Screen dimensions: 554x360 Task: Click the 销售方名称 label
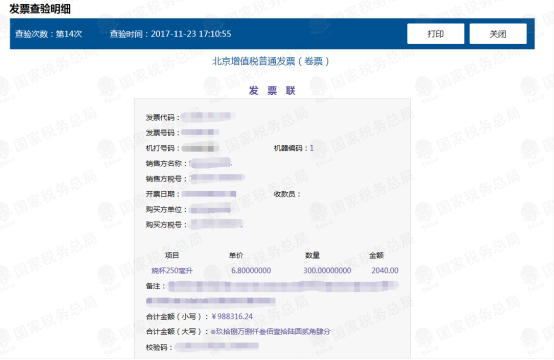pyautogui.click(x=166, y=163)
